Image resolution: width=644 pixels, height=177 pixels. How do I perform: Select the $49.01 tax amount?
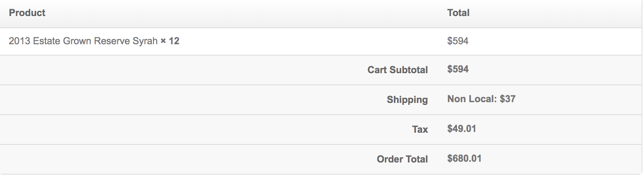pyautogui.click(x=462, y=129)
